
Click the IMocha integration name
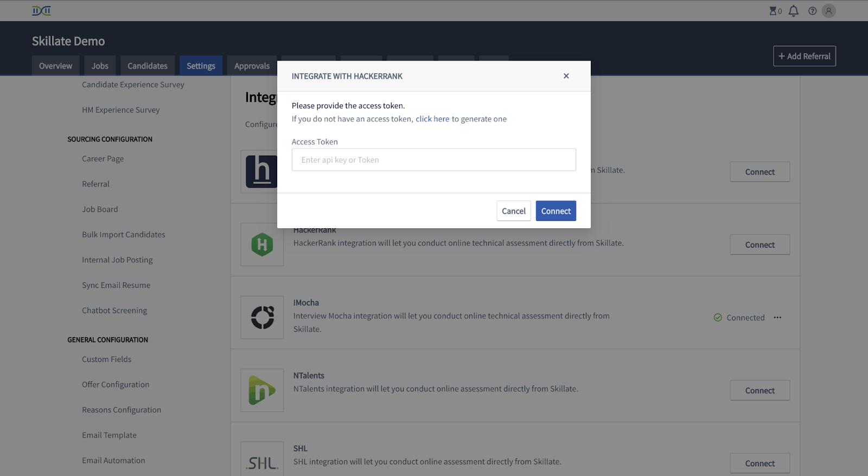(306, 303)
